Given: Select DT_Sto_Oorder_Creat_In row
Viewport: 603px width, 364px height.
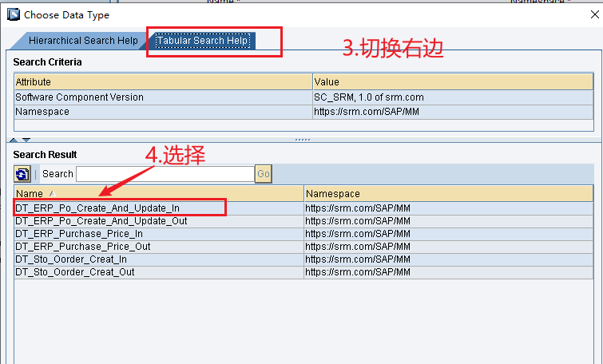Looking at the screenshot, I should pos(303,259).
